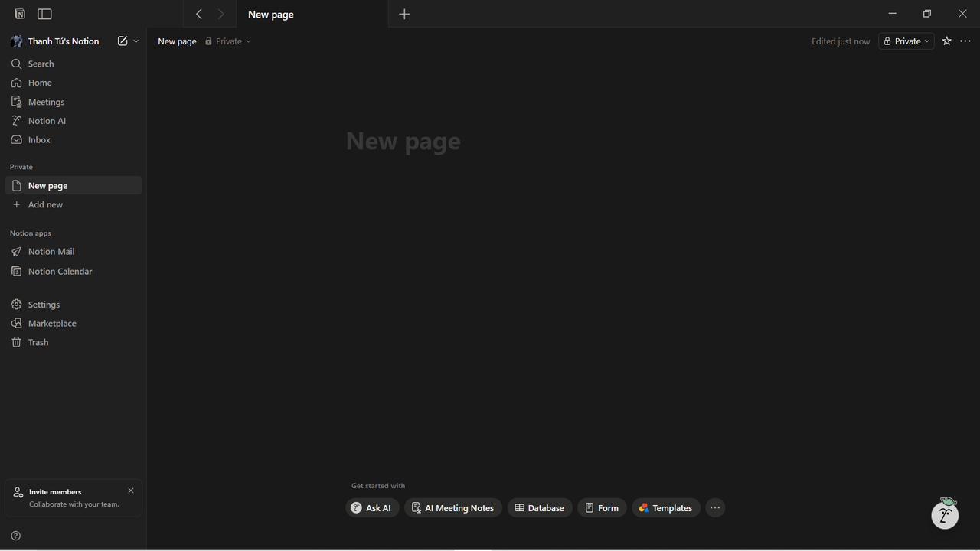Open the Notion AI floating assistant
The image size is (980, 551).
(945, 515)
